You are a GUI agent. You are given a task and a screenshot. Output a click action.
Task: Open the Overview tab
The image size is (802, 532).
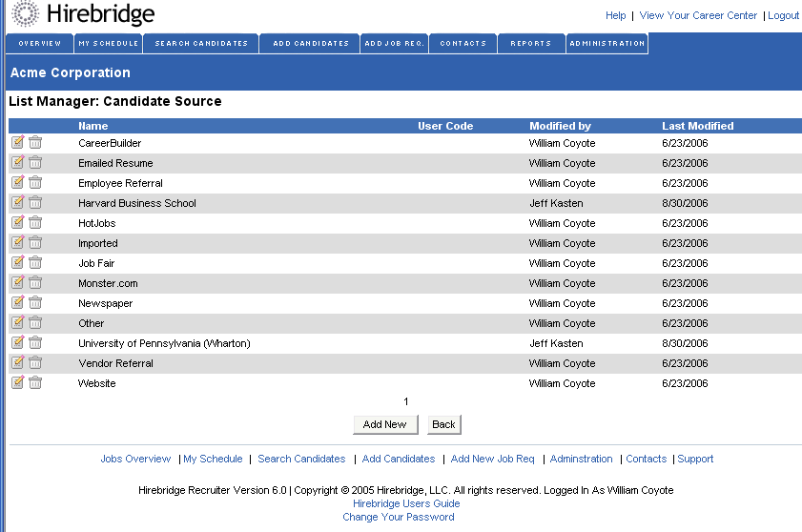click(40, 44)
